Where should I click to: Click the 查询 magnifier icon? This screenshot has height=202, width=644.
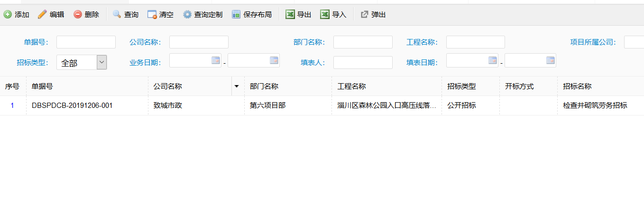(x=117, y=15)
